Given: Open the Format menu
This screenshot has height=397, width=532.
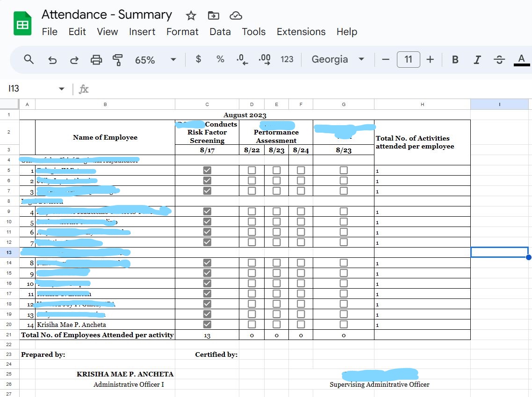Looking at the screenshot, I should coord(182,32).
